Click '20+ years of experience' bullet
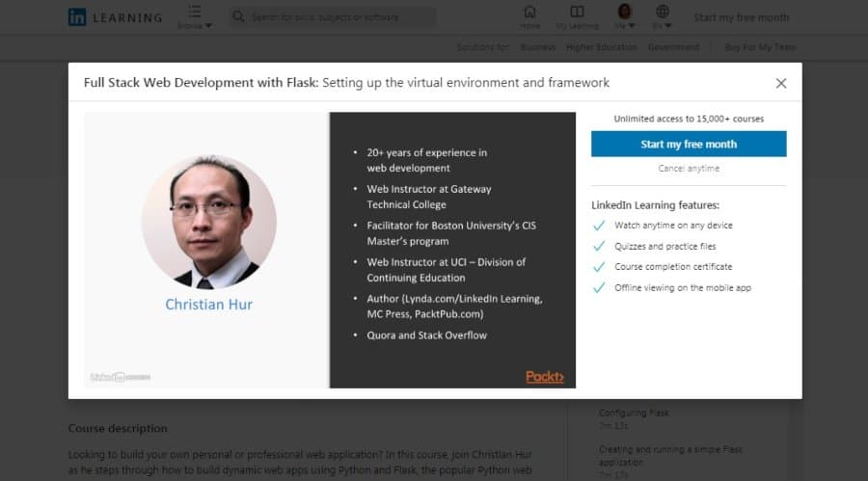Screen dimensions: 868x481 point(427,161)
